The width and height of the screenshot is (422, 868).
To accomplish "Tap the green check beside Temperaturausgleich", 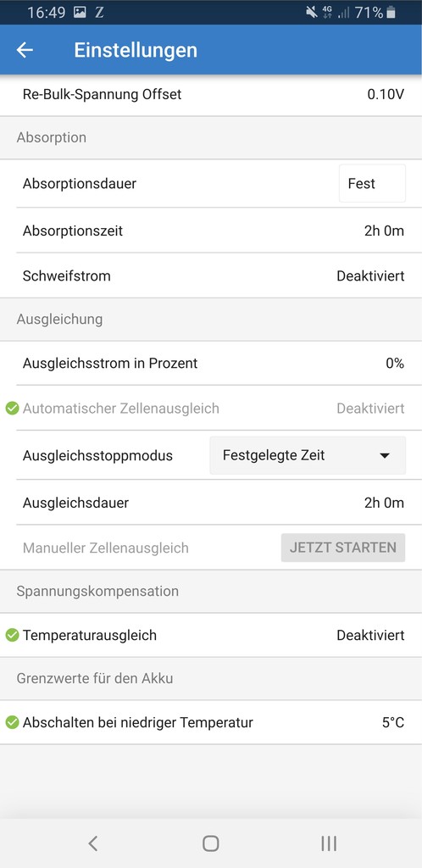I will point(12,636).
